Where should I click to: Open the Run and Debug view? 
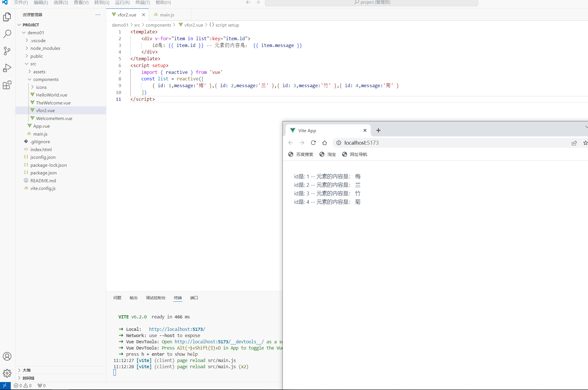coord(7,68)
